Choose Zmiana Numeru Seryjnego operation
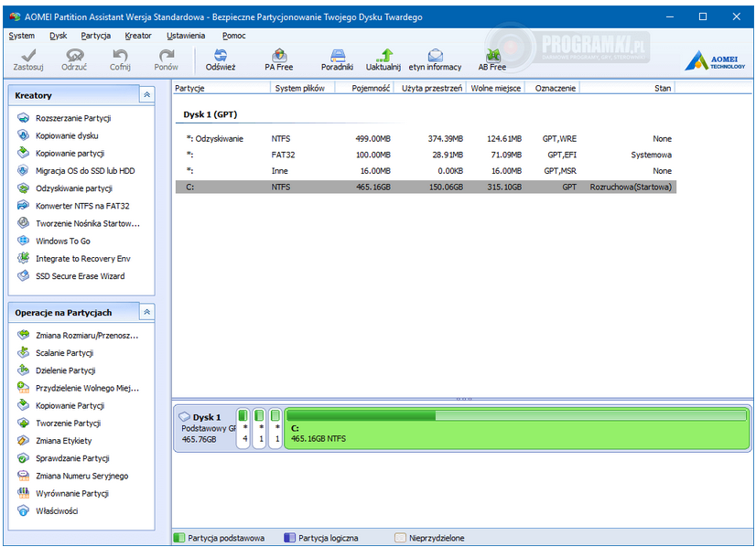 point(81,476)
